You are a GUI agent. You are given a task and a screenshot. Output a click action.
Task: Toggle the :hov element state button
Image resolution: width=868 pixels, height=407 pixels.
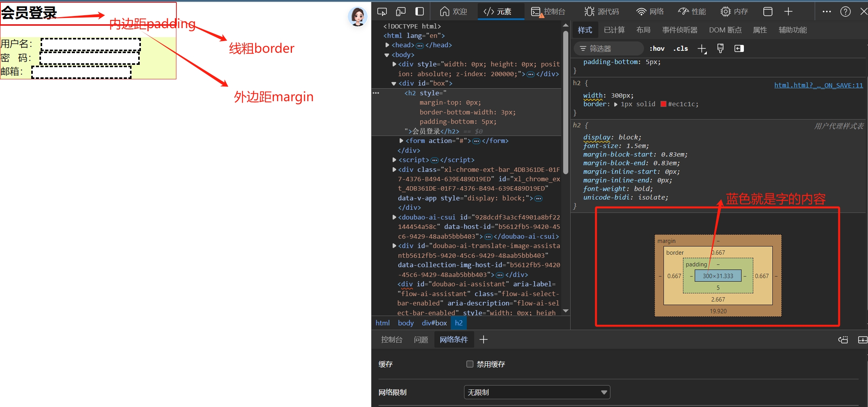click(x=657, y=48)
